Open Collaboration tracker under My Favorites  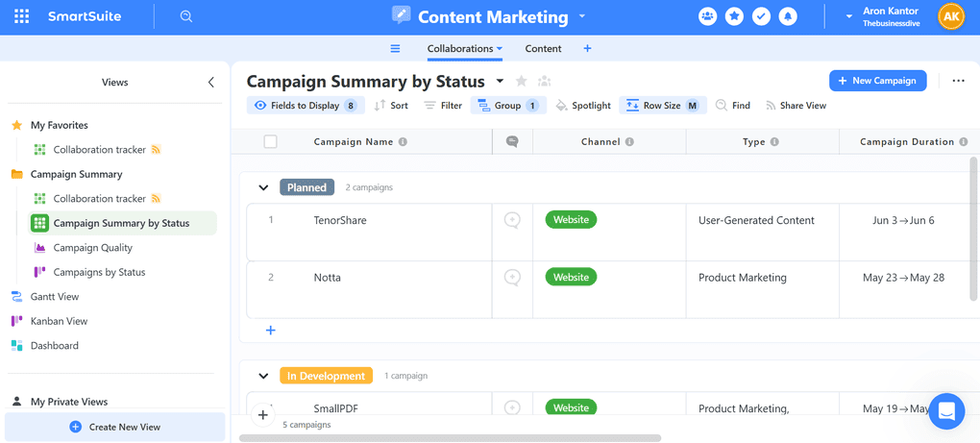pyautogui.click(x=98, y=149)
